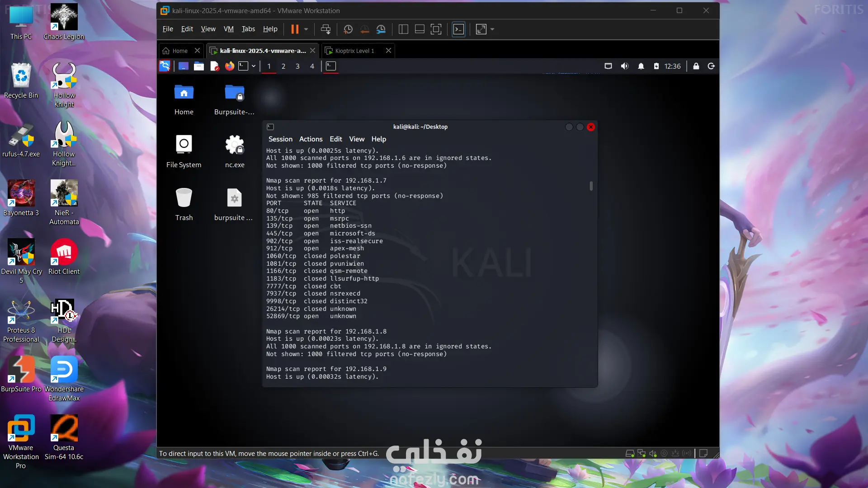The image size is (868, 488).
Task: Open the text editor from Kali panel
Action: click(x=214, y=66)
